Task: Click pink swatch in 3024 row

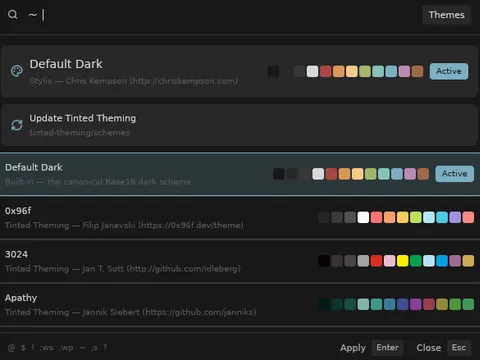Action: (389, 261)
